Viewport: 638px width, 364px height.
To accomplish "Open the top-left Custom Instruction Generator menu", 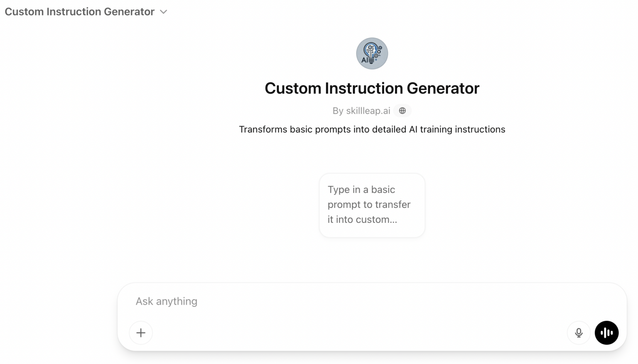I will (80, 12).
